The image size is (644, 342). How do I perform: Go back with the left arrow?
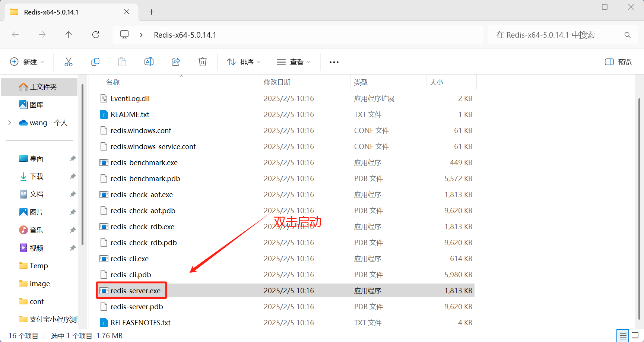click(15, 35)
